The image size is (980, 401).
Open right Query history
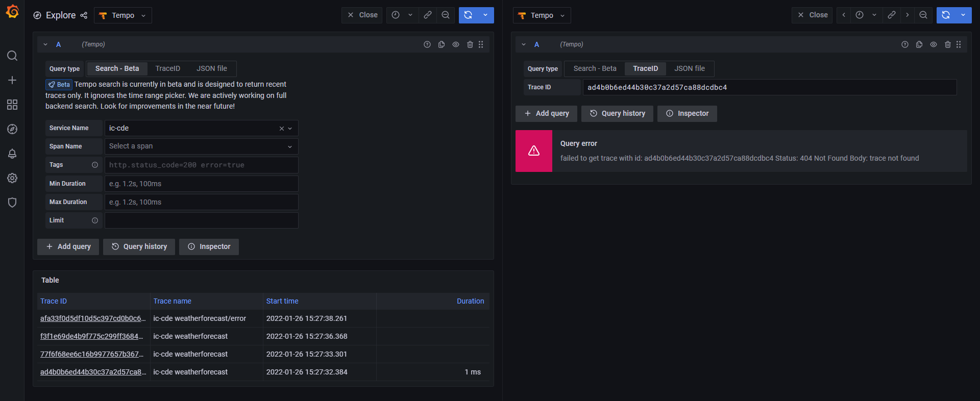coord(617,113)
